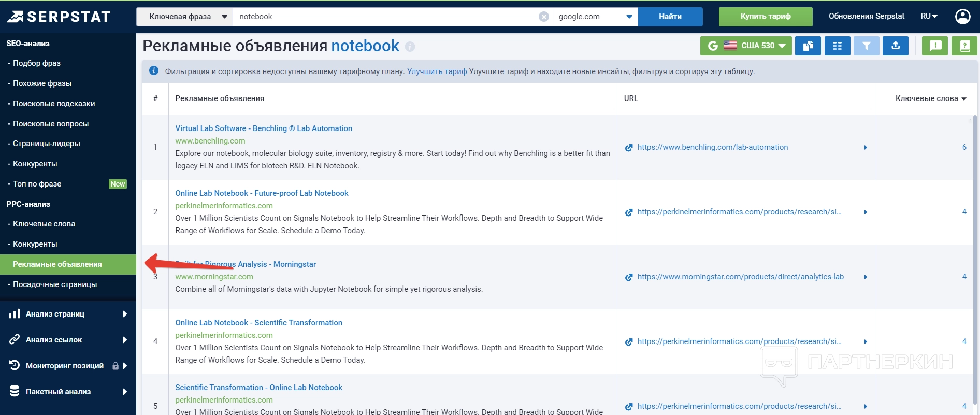The image size is (980, 415).
Task: Click the external link icon in row 2 URL
Action: [x=629, y=212]
